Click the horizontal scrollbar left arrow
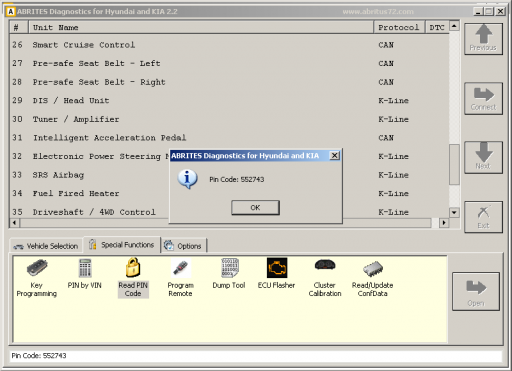The image size is (512, 371). click(14, 222)
